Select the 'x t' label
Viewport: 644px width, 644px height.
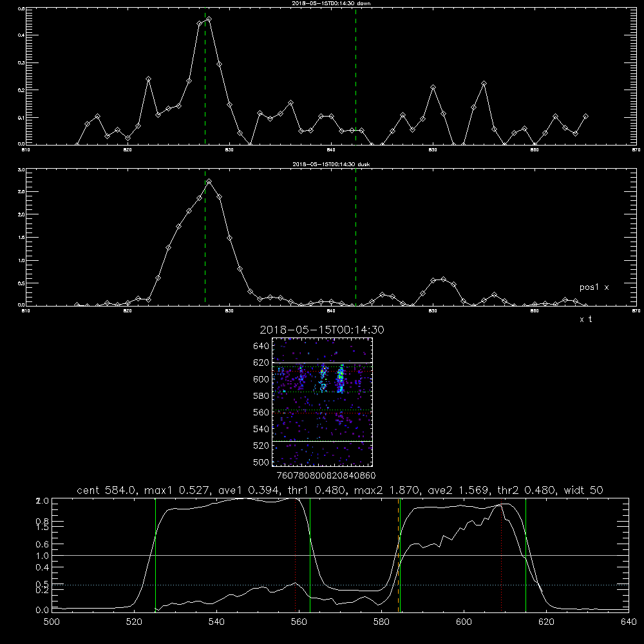[586, 319]
